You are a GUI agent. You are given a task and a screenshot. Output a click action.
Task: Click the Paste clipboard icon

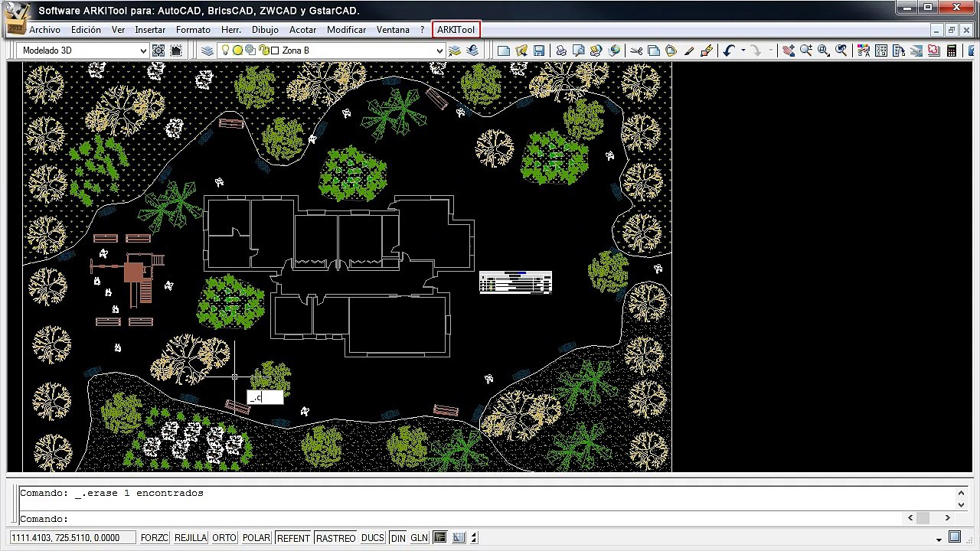(671, 51)
